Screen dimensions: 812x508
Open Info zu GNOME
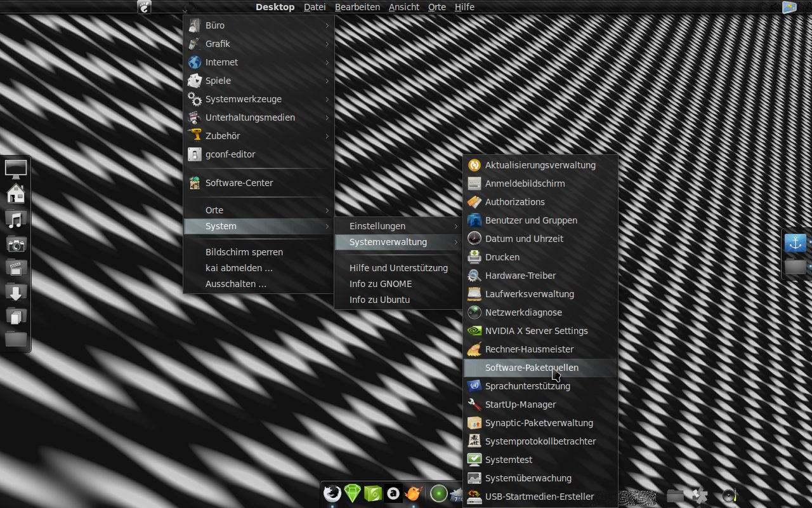click(398, 284)
